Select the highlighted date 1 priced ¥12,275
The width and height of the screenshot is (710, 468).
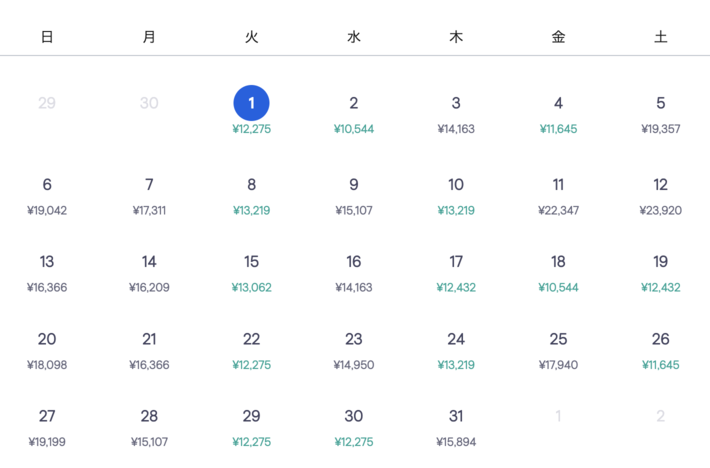coord(251,111)
